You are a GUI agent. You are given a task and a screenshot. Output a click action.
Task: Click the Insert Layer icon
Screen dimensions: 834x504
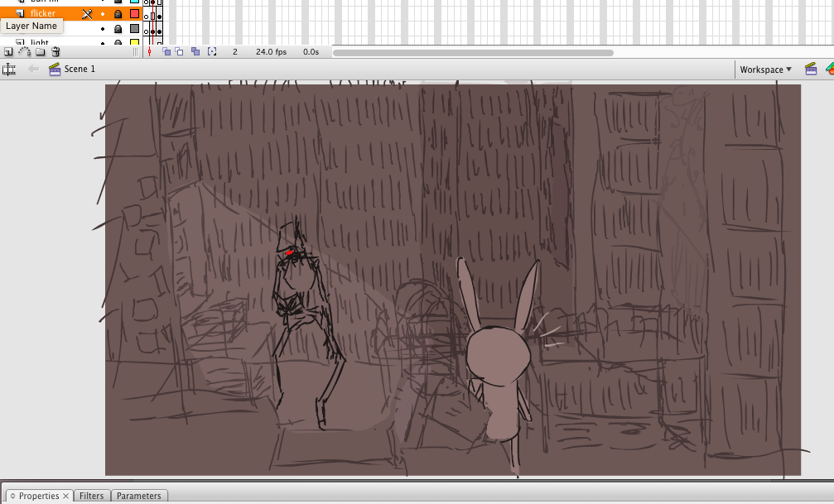coord(8,52)
